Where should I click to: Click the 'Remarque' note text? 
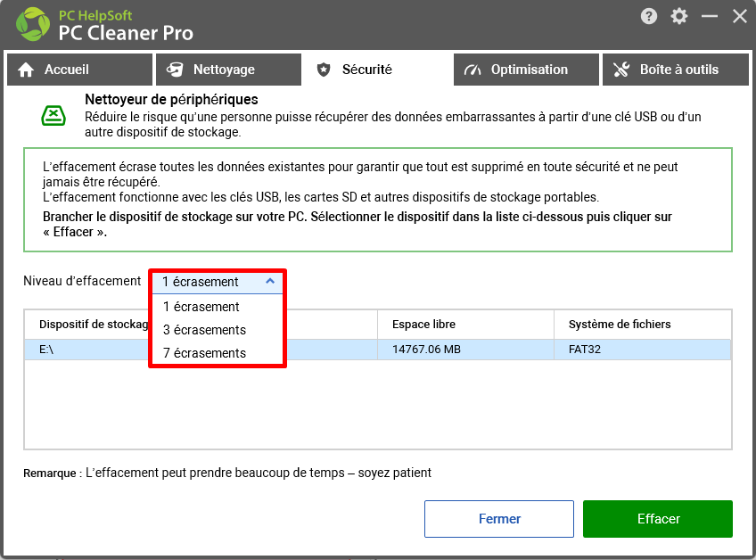pos(227,473)
